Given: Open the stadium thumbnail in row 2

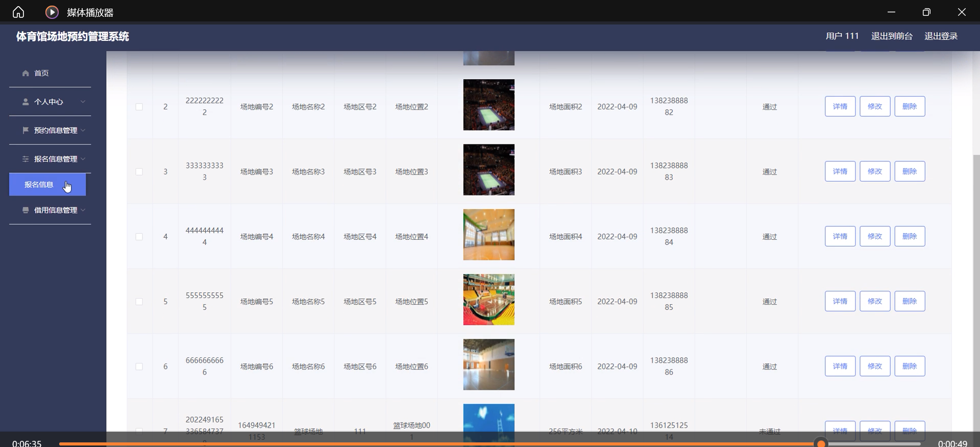Looking at the screenshot, I should coord(489,105).
